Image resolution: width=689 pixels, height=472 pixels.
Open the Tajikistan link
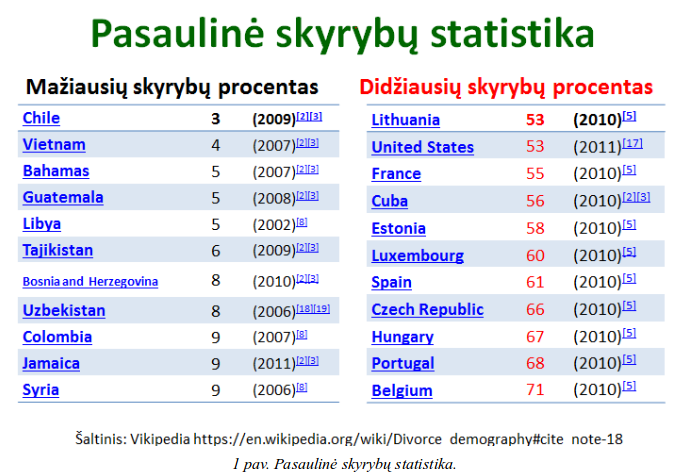click(x=57, y=250)
